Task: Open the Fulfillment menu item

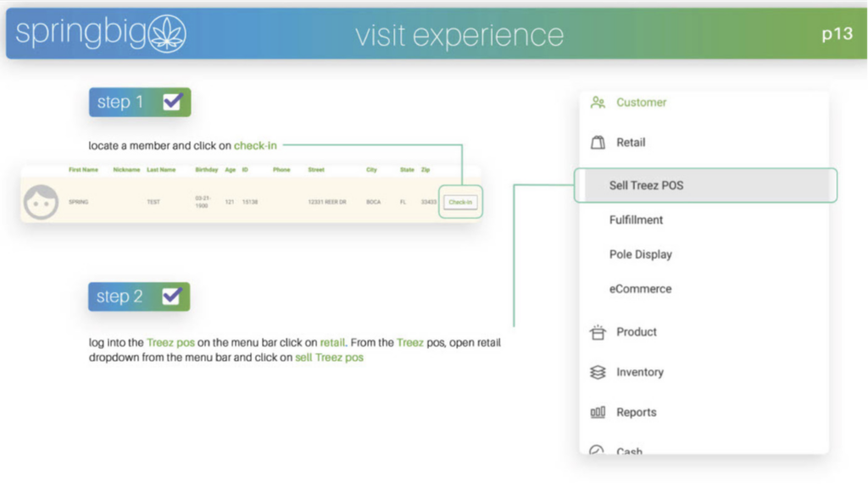Action: click(636, 220)
